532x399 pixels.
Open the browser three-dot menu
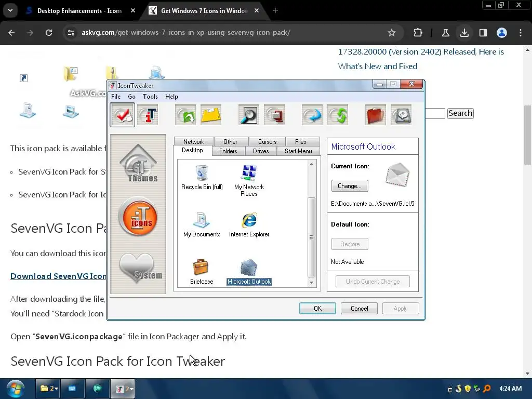[521, 33]
